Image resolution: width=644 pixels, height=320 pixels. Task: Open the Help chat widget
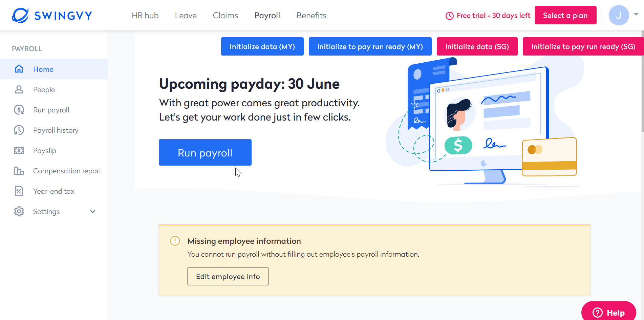point(608,312)
